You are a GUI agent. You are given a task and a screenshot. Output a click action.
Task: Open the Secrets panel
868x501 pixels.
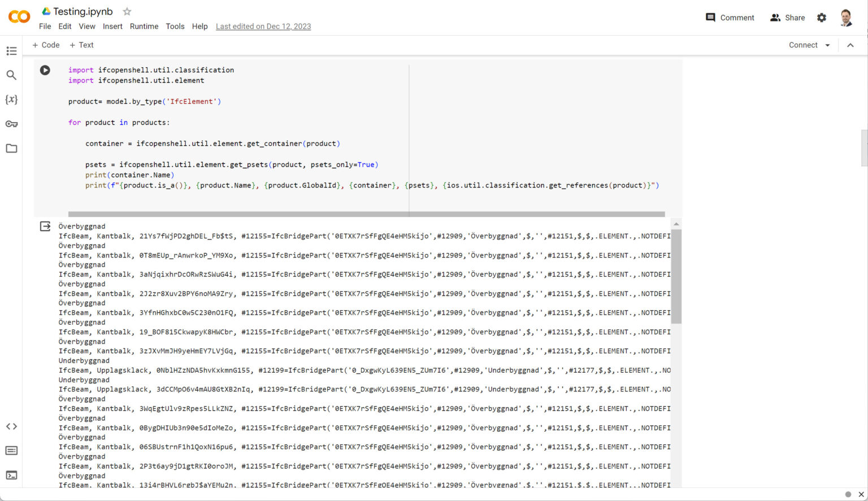[x=11, y=124]
